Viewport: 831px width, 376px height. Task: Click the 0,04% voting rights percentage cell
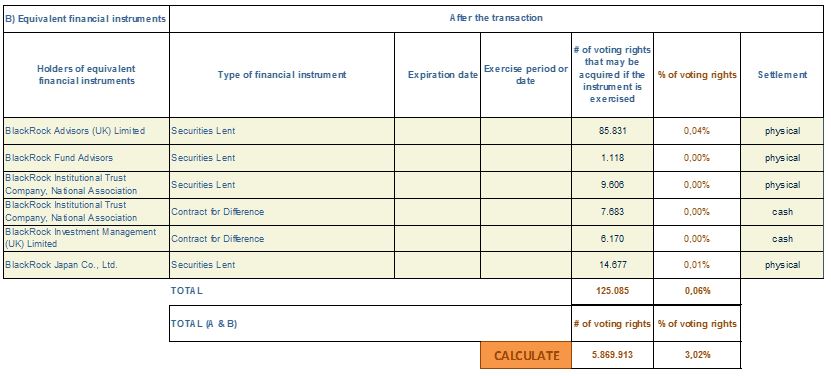coord(697,131)
